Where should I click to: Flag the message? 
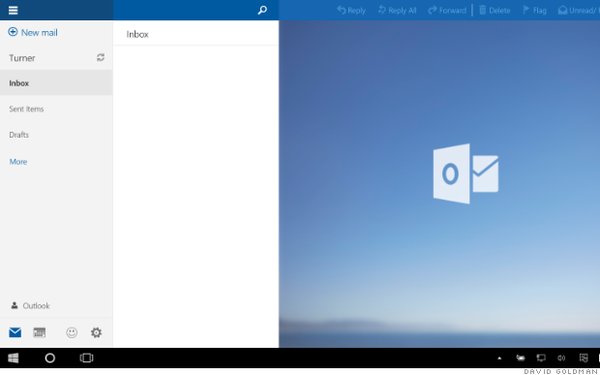click(x=535, y=10)
